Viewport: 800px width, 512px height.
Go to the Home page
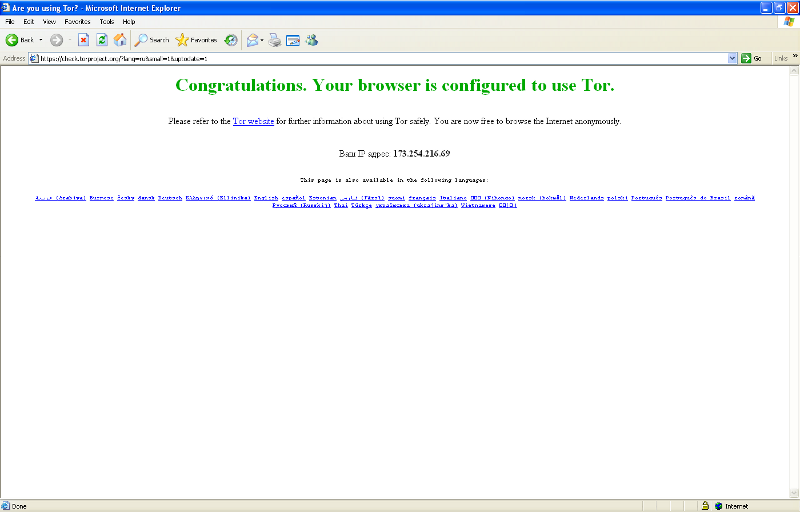(x=120, y=40)
